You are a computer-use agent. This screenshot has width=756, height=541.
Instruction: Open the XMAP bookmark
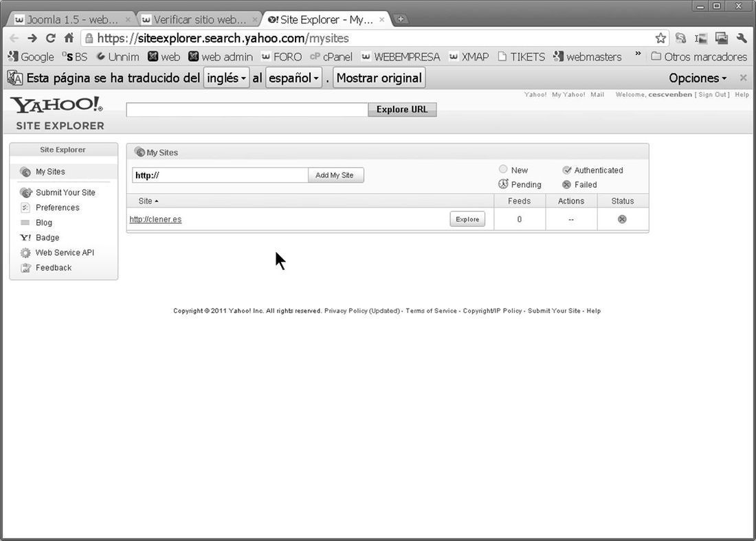(x=469, y=57)
